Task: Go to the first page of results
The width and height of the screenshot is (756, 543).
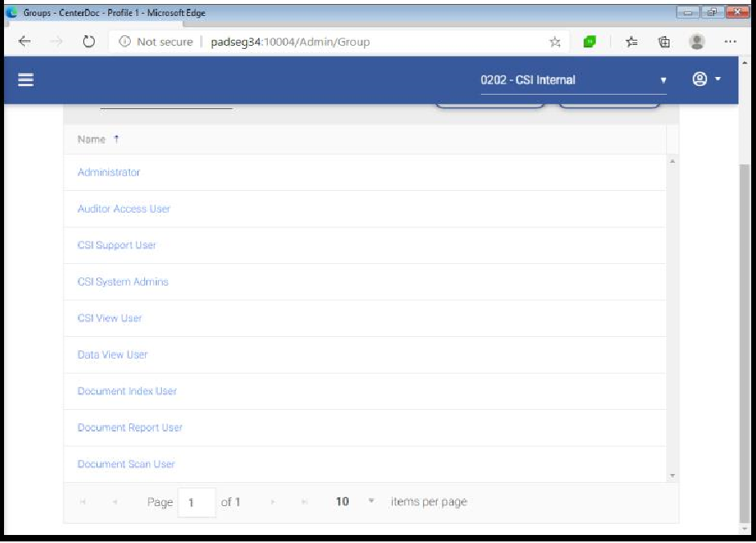Action: 83,502
